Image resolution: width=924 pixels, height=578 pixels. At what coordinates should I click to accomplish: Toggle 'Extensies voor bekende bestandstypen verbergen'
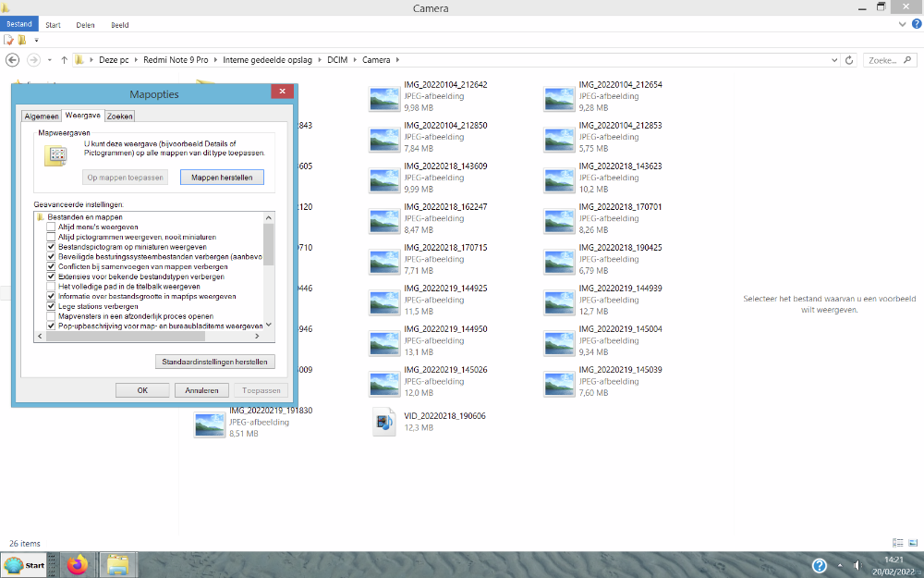click(52, 277)
